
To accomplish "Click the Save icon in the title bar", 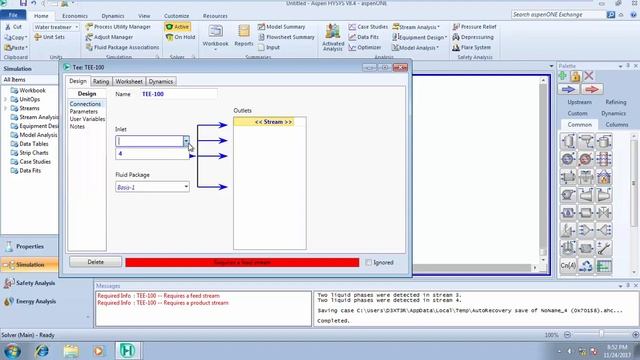I will click(23, 3).
